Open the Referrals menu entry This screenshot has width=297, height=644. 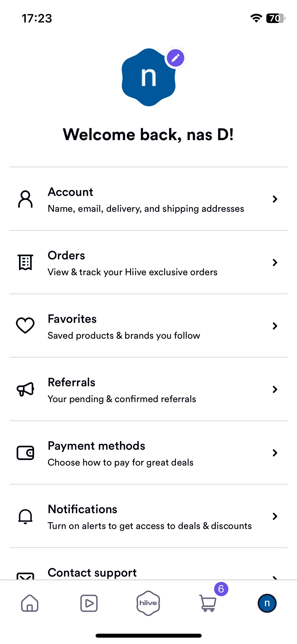pos(148,389)
